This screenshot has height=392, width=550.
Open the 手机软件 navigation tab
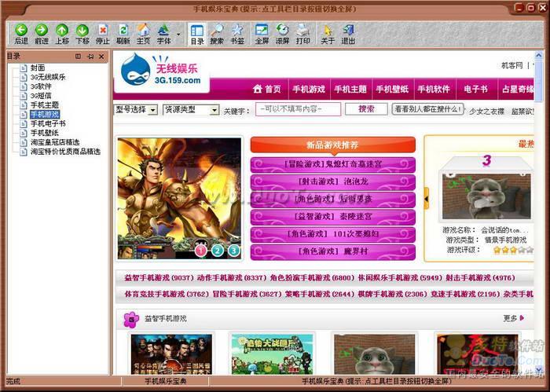[434, 89]
